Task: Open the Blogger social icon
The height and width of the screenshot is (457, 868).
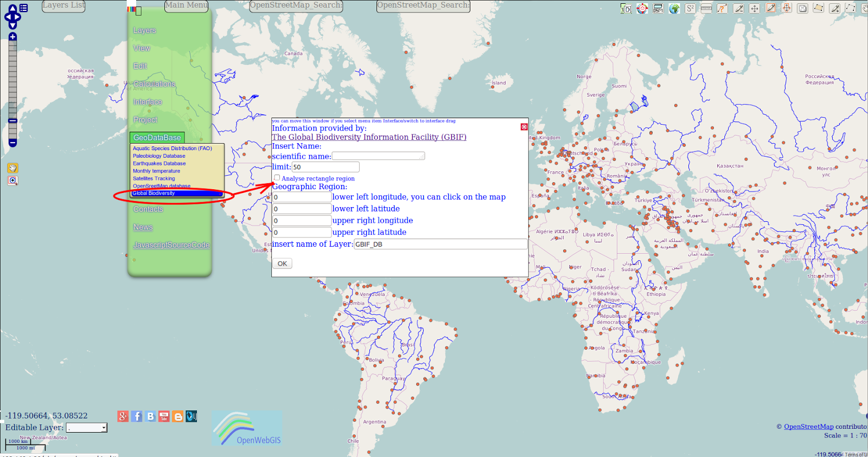Action: tap(177, 416)
